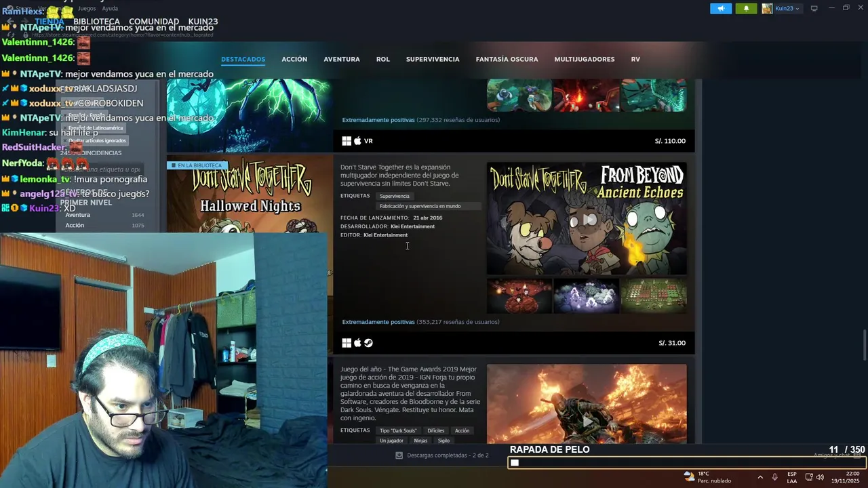Select the Supervivencia tag
The width and height of the screenshot is (868, 488).
coord(395,196)
